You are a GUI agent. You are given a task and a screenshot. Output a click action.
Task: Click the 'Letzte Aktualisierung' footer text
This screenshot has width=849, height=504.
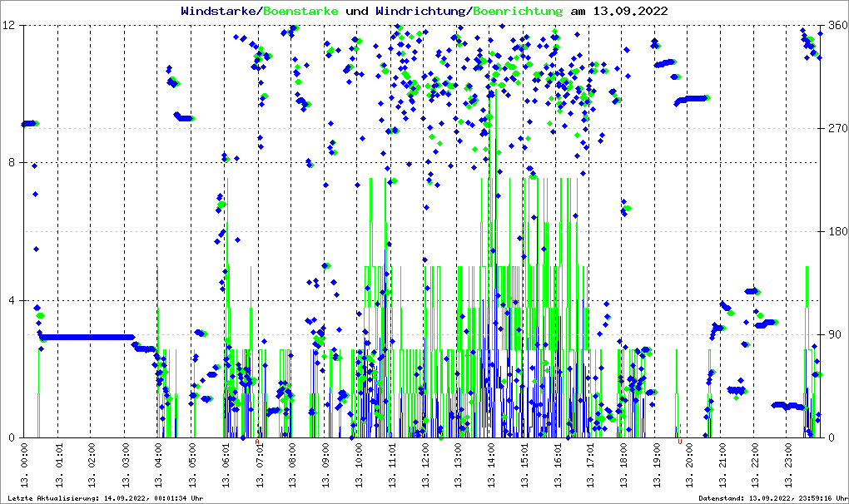coord(104,498)
